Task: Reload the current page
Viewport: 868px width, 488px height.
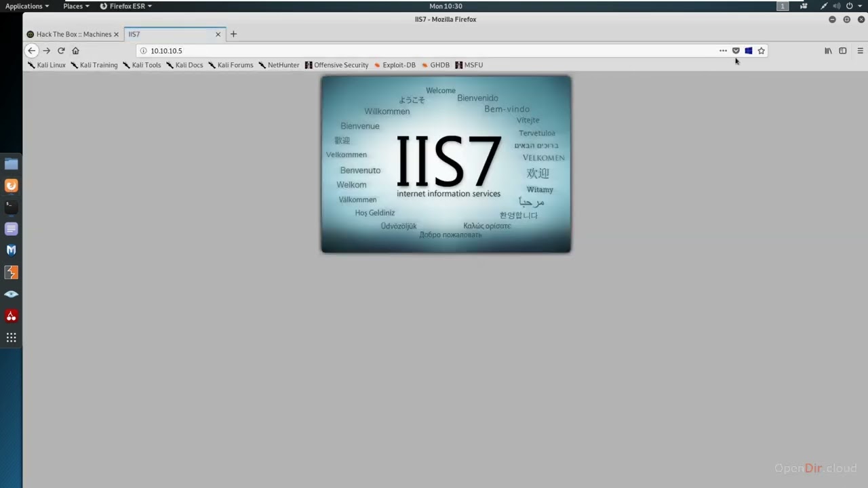Action: (x=61, y=51)
